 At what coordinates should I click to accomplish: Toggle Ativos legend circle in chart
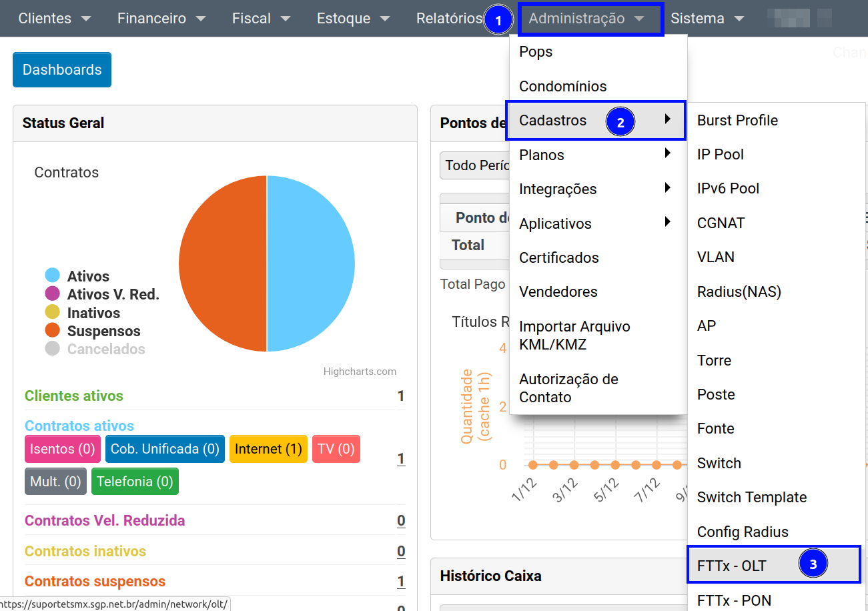coord(53,275)
